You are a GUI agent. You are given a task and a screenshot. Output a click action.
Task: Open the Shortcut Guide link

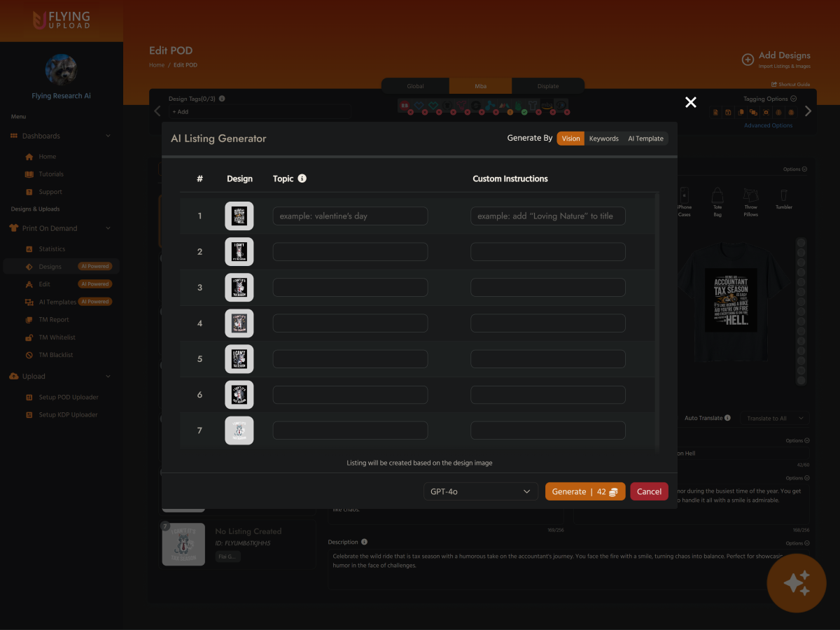790,85
